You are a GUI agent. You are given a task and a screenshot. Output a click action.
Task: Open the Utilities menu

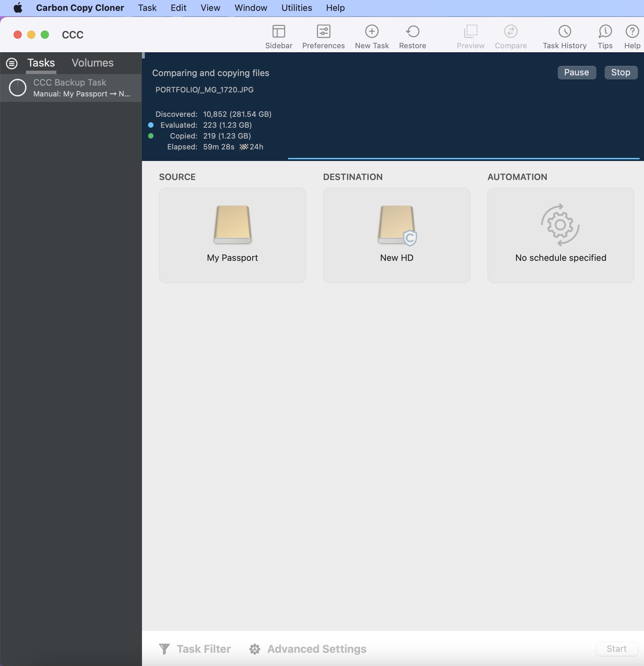(296, 8)
